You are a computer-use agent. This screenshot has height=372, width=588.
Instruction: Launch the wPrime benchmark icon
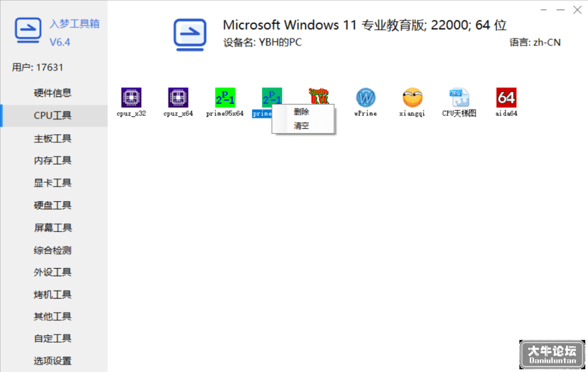click(x=366, y=97)
